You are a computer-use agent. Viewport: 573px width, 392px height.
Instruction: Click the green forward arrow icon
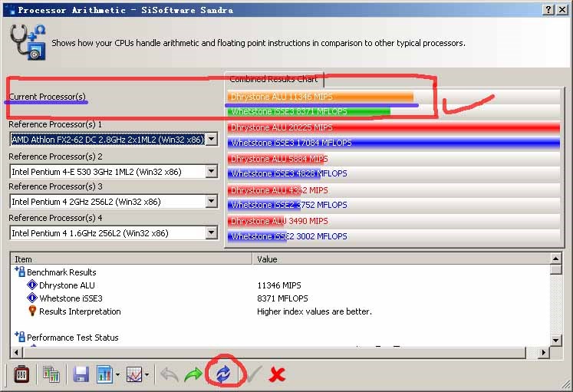[193, 374]
